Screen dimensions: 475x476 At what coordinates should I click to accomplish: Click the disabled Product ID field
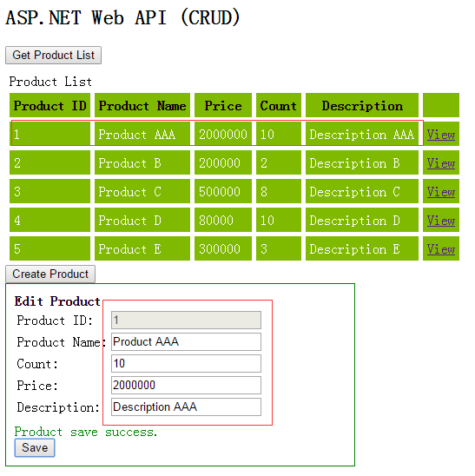186,320
